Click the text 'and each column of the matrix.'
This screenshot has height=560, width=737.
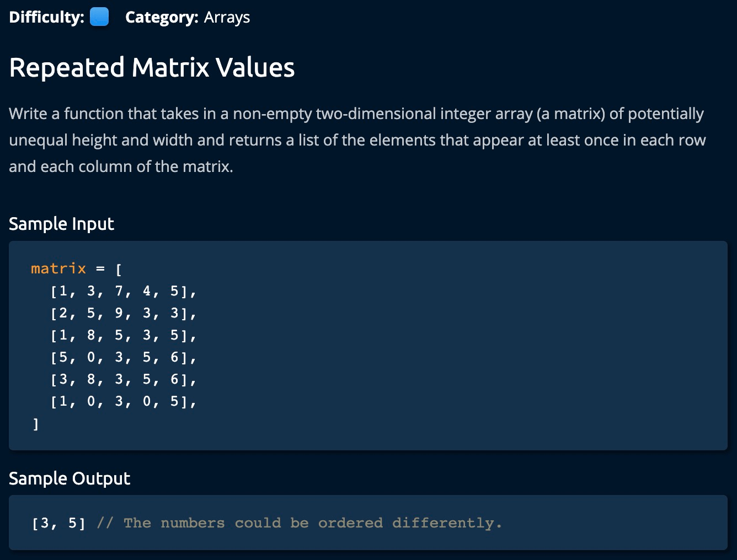click(121, 166)
